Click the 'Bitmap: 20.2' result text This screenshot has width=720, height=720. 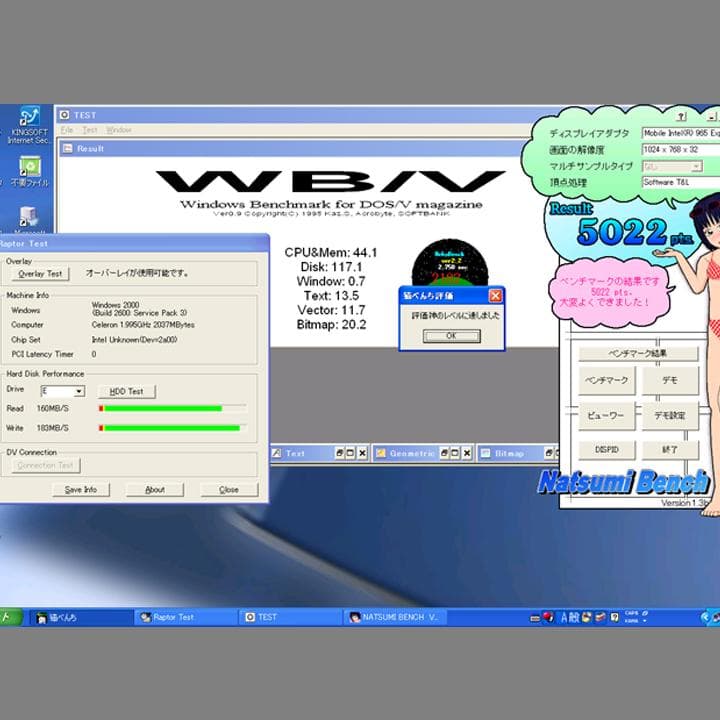point(331,325)
